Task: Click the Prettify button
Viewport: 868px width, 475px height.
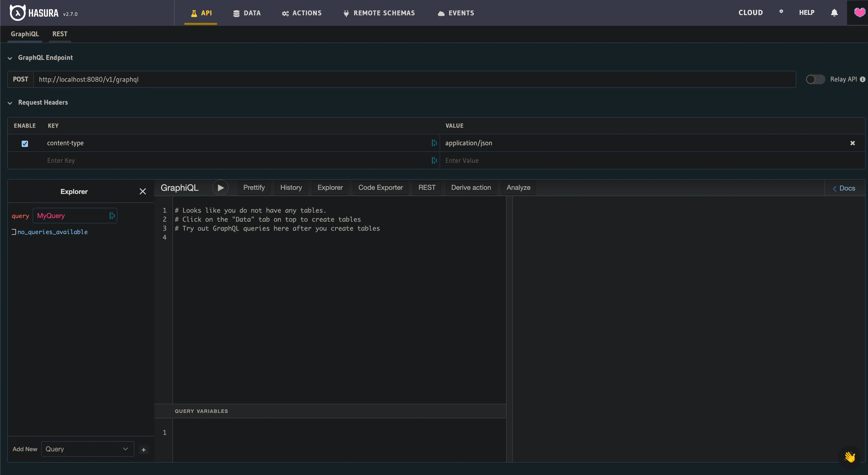Action: (254, 188)
